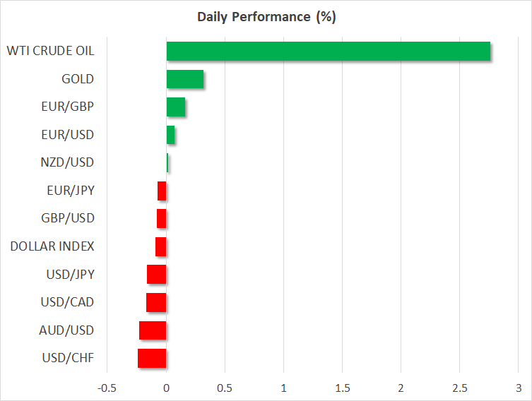This screenshot has height=401, width=532.
Task: Click the 1.5 axis tick label
Action: [342, 388]
